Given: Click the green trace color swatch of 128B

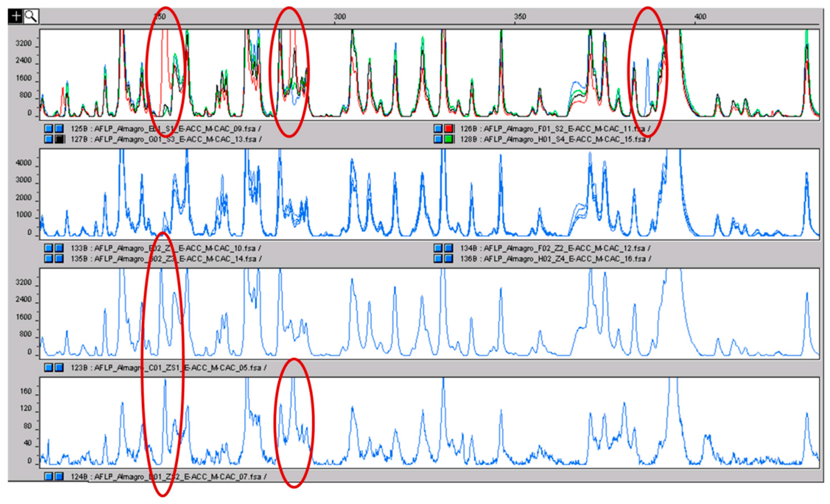Looking at the screenshot, I should pyautogui.click(x=448, y=139).
